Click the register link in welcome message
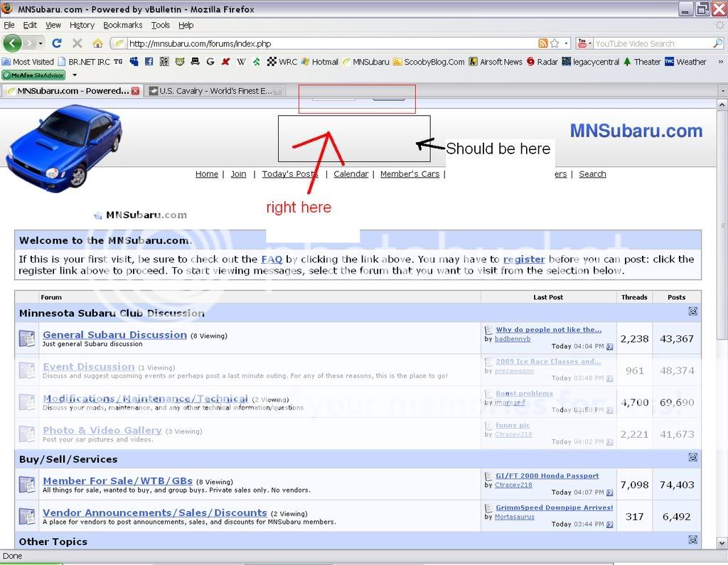The height and width of the screenshot is (565, 728). point(524,259)
